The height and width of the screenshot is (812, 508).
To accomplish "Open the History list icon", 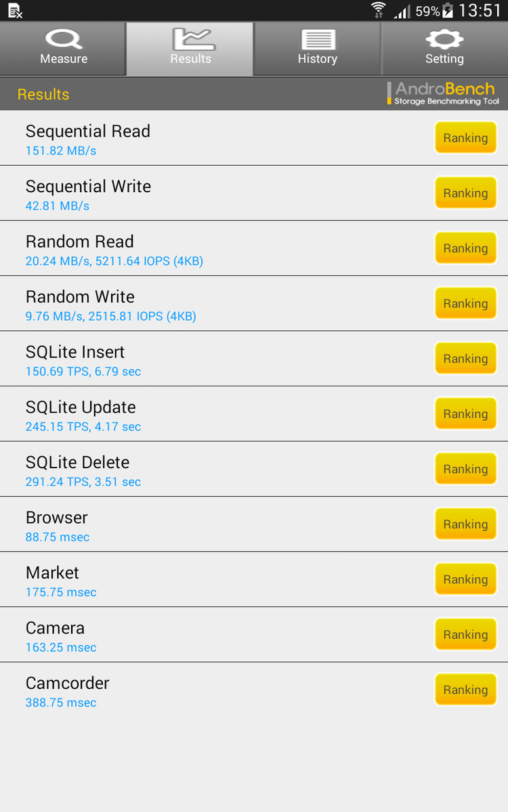I will (x=317, y=39).
